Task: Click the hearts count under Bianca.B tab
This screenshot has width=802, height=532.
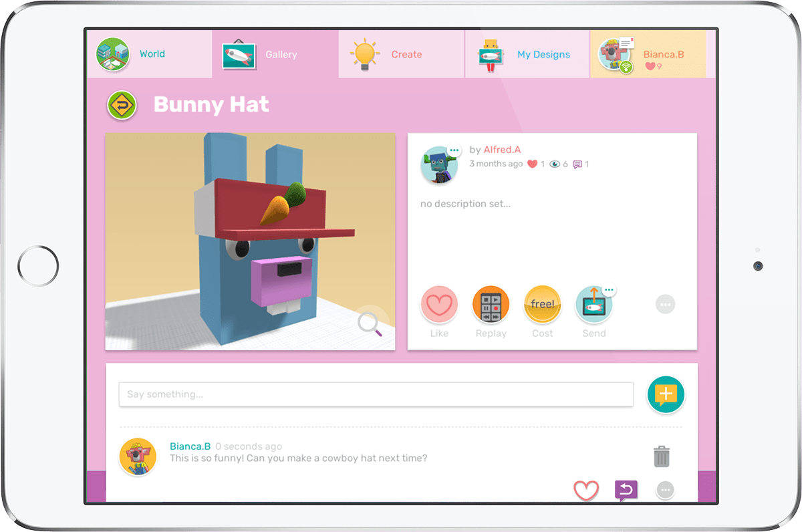Action: coord(653,67)
